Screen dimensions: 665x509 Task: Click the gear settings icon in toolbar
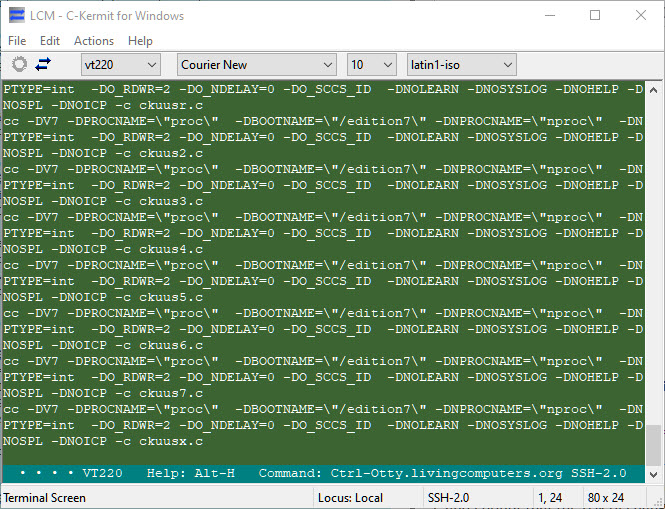click(19, 64)
